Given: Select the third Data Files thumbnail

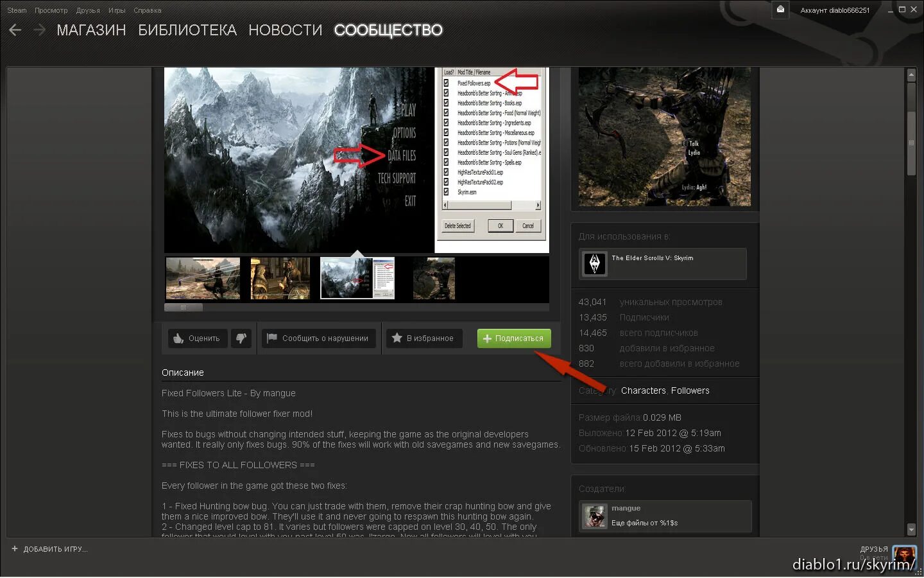Looking at the screenshot, I should (357, 279).
